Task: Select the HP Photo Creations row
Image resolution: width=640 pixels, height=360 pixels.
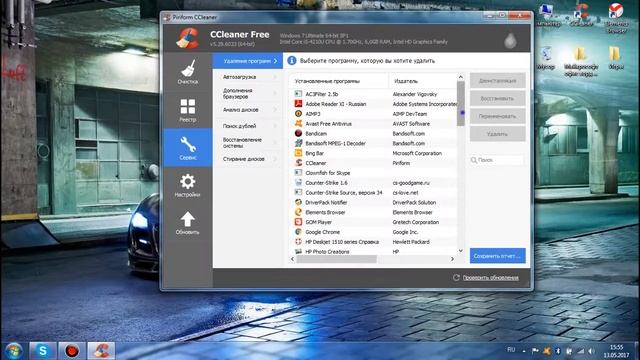Action: [x=373, y=251]
